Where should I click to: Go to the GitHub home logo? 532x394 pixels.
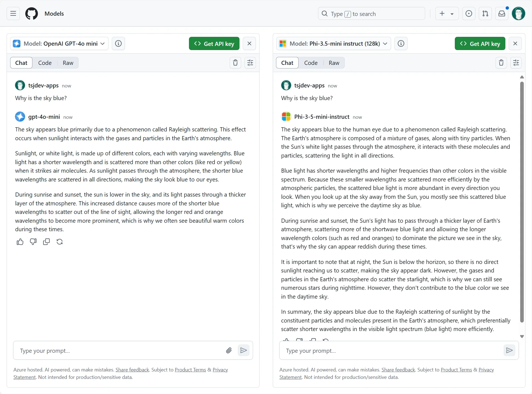point(32,13)
